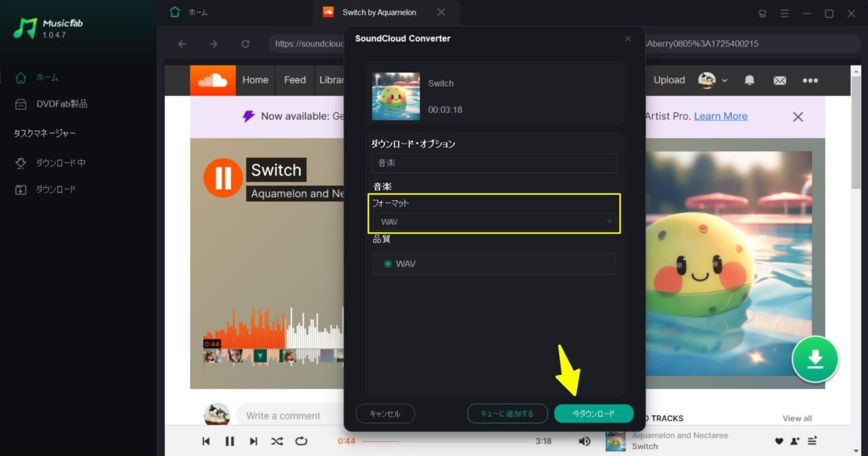Open SoundCloud messages envelope
The width and height of the screenshot is (868, 456).
(780, 80)
